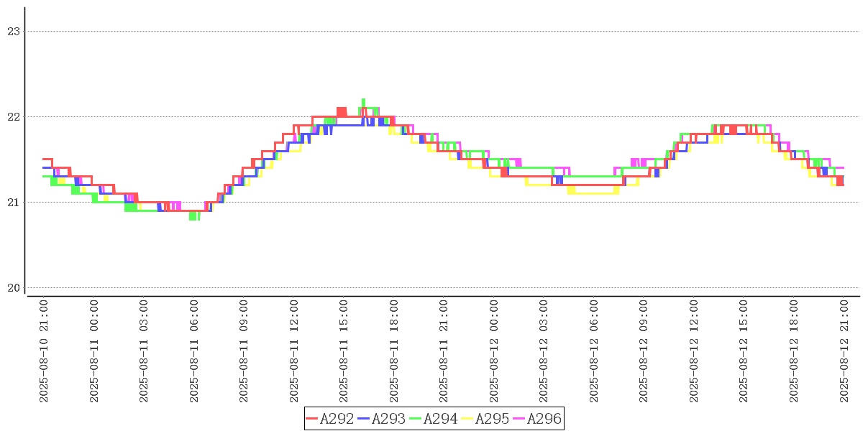Click the 2025-08-11 15:00 time label
868x431 pixels.
pyautogui.click(x=344, y=351)
